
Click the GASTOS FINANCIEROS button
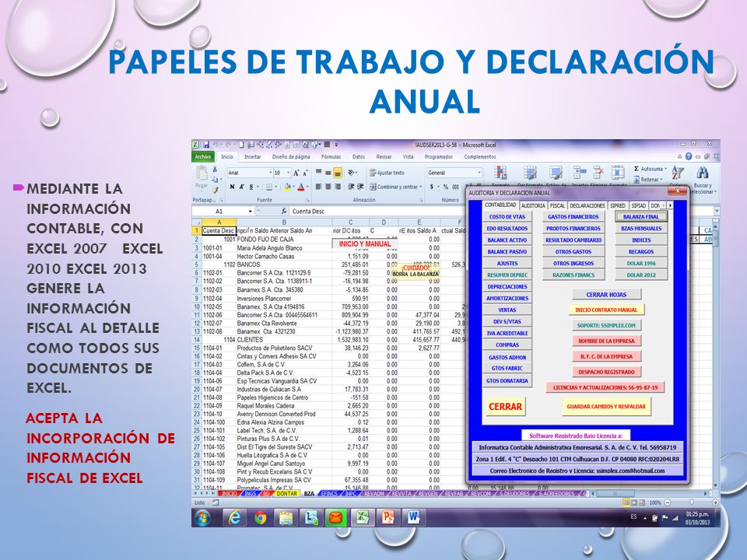[x=573, y=217]
